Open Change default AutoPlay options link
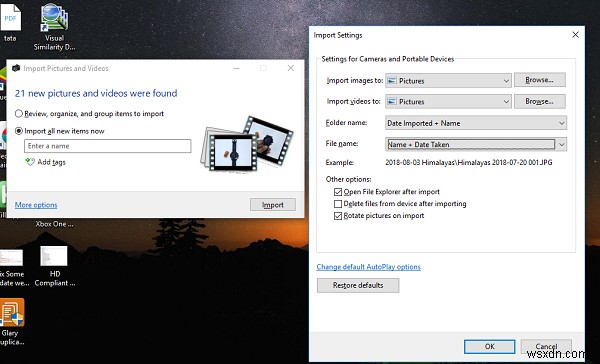 368,267
